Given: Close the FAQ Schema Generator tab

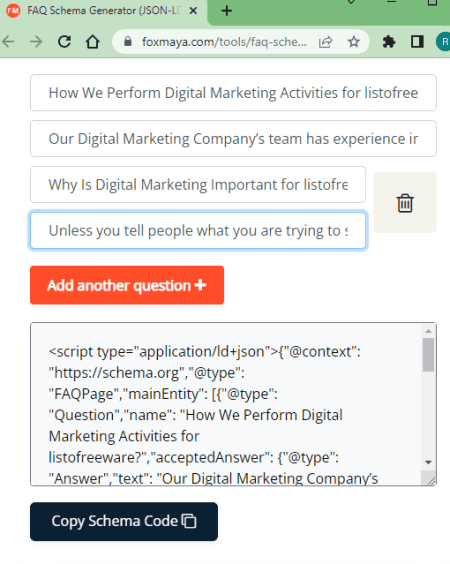Looking at the screenshot, I should click(x=193, y=11).
